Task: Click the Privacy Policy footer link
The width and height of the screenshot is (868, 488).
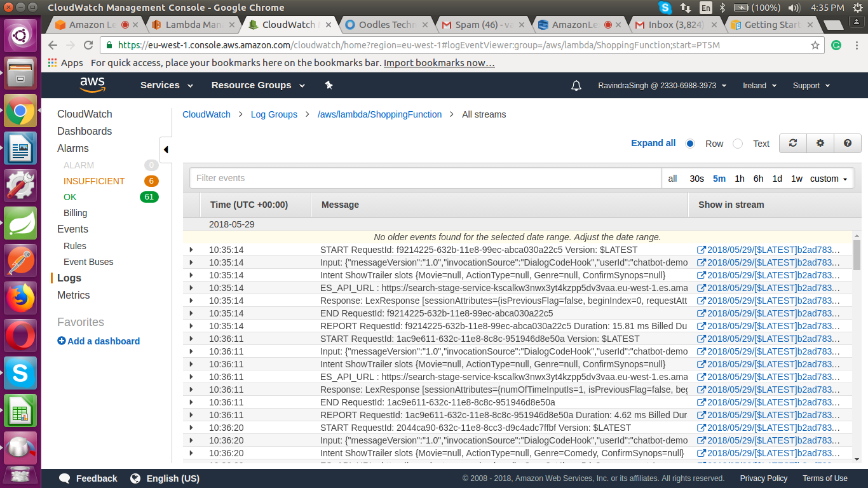Action: [764, 478]
